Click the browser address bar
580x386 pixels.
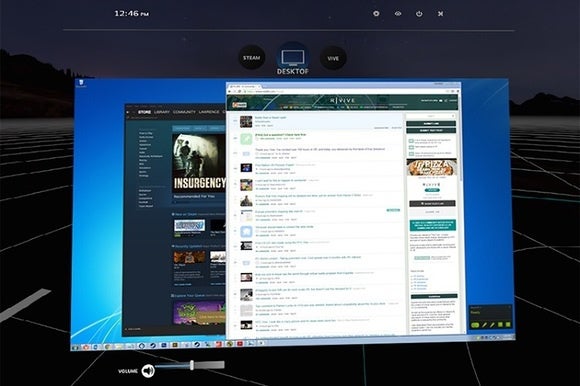(344, 91)
